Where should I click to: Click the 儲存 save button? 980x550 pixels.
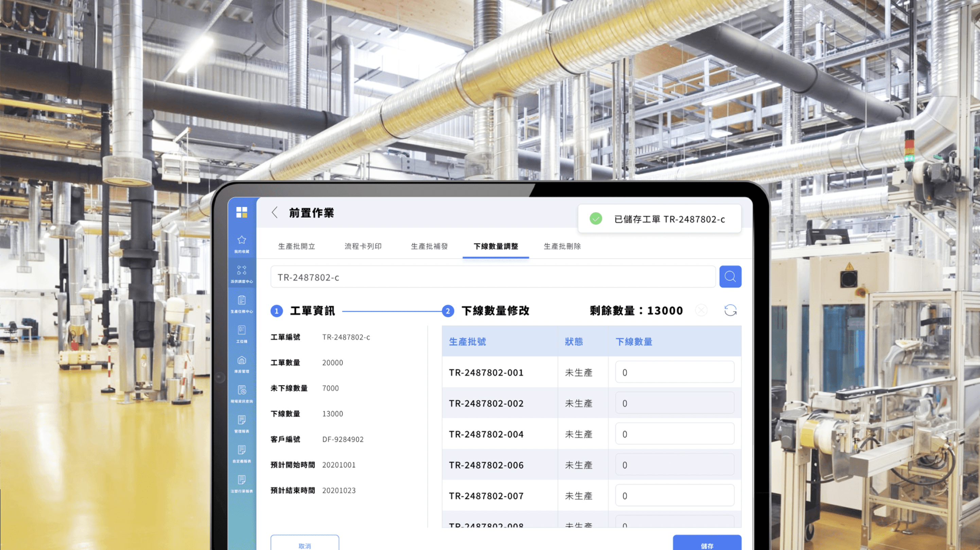click(707, 544)
